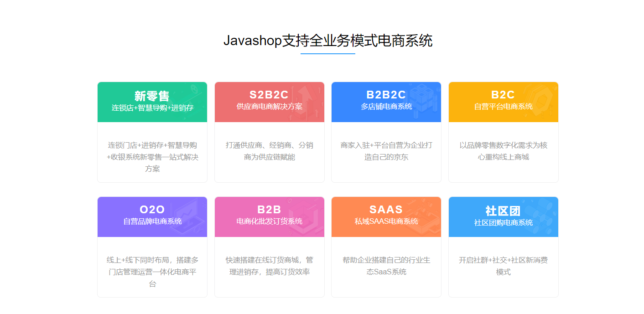Select the O2O purple card banner
Image resolution: width=644 pixels, height=314 pixels.
click(x=152, y=216)
